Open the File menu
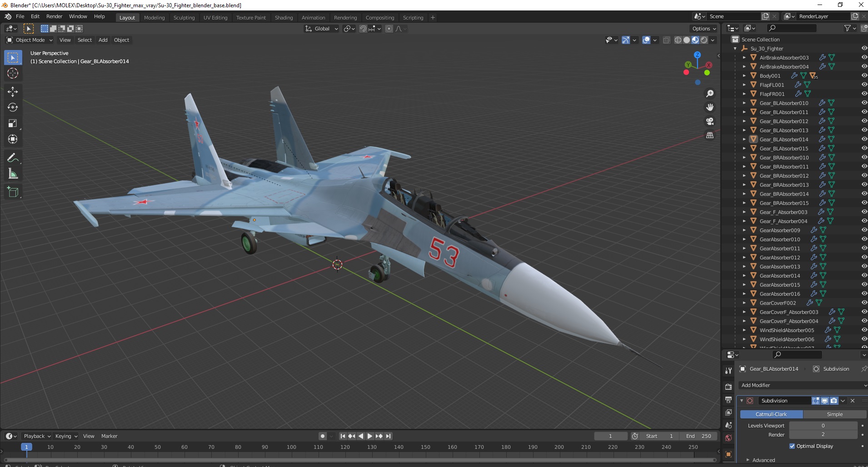This screenshot has height=467, width=868. tap(20, 16)
